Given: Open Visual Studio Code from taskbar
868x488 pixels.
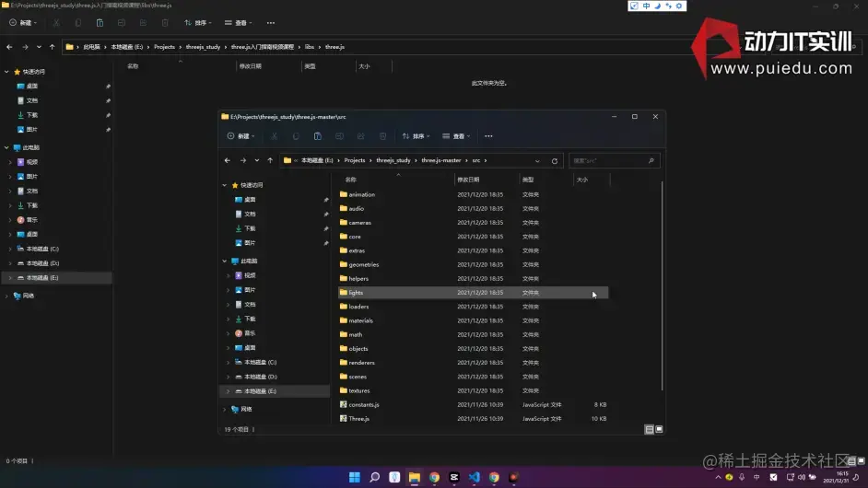Looking at the screenshot, I should [474, 477].
